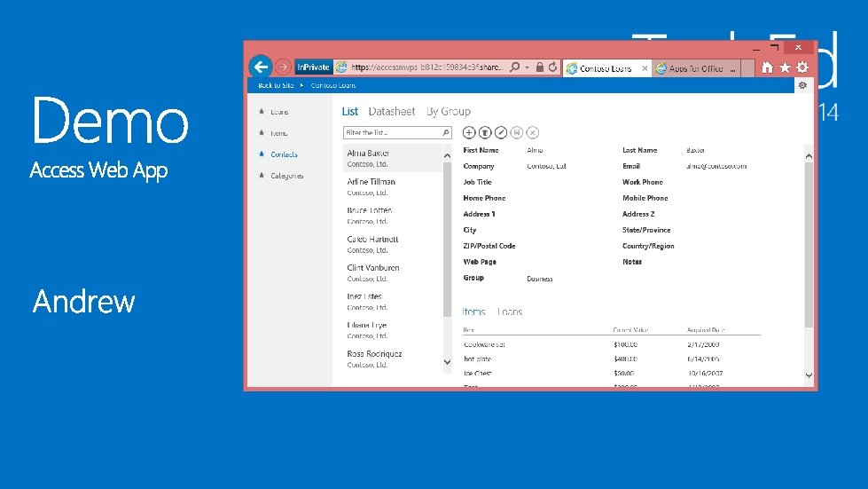Select the List view tab
Screen dimensions: 868x489
[x=350, y=111]
